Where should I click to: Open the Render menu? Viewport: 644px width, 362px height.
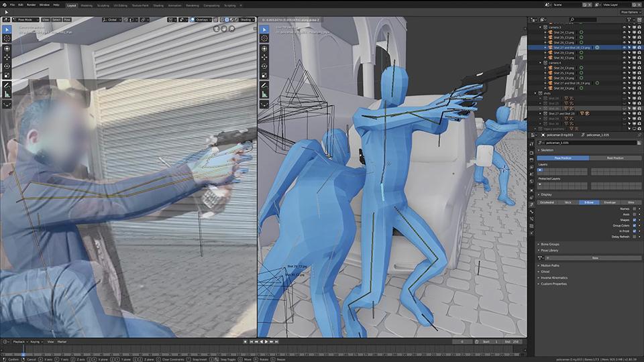click(x=31, y=5)
